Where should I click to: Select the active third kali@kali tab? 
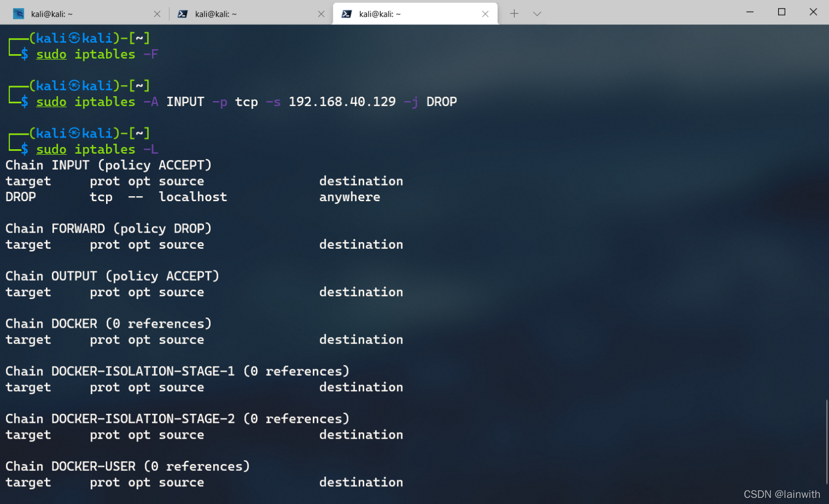click(x=414, y=14)
